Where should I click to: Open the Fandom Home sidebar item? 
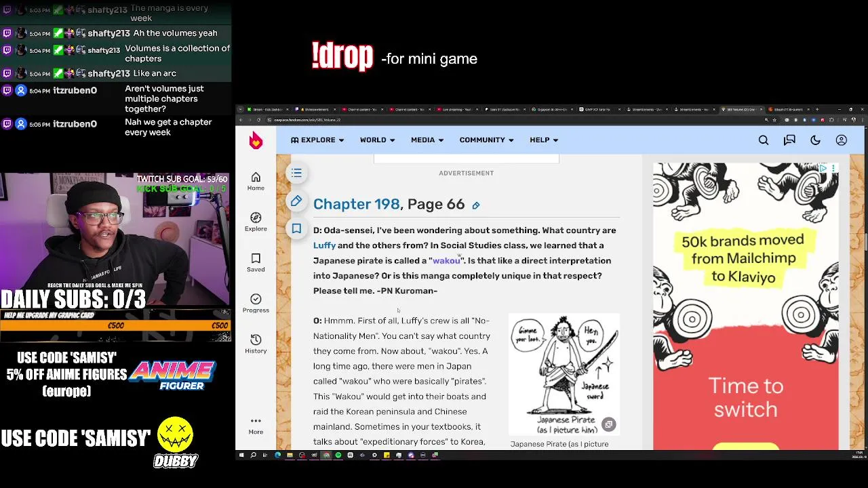pos(256,181)
